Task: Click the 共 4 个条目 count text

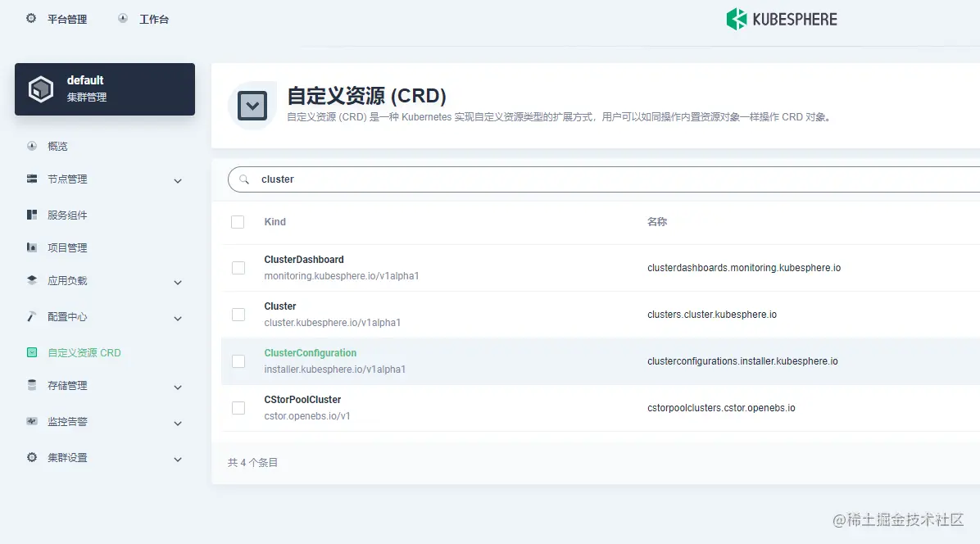Action: pos(252,463)
